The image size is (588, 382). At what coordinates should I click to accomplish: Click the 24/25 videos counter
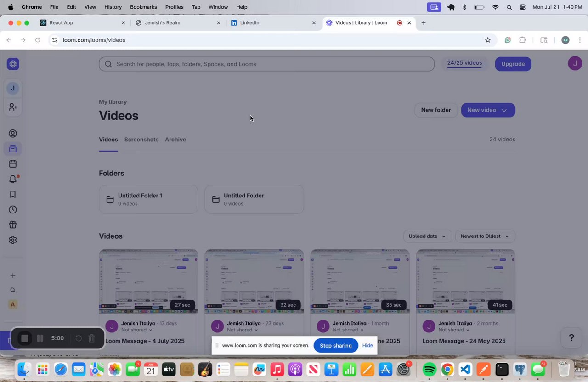tap(464, 63)
